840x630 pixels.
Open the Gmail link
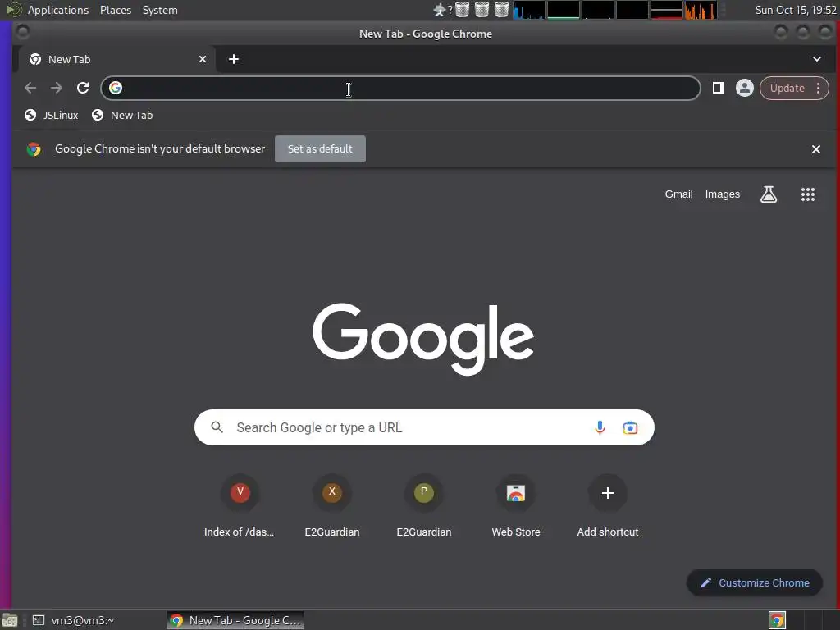pyautogui.click(x=678, y=194)
